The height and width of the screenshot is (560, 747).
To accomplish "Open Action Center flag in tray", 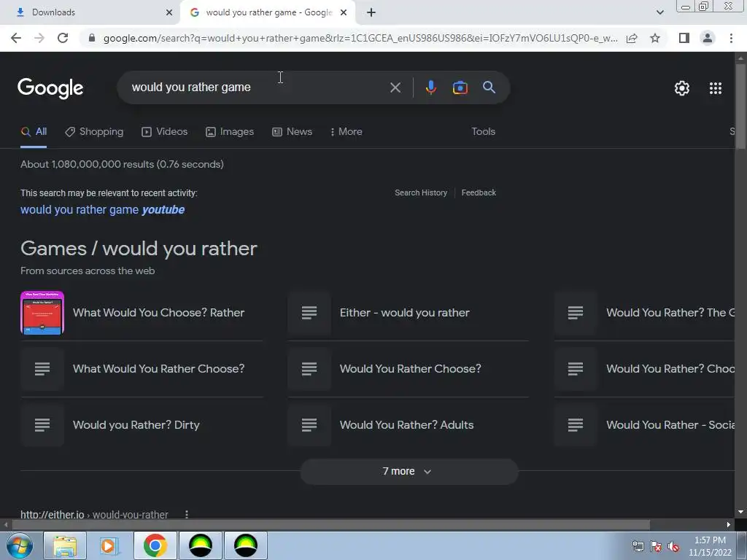I will tap(656, 546).
